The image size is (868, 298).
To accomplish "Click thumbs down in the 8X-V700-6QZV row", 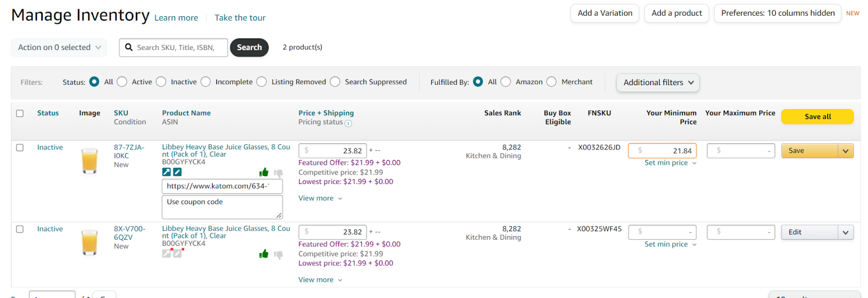I will pos(278,255).
